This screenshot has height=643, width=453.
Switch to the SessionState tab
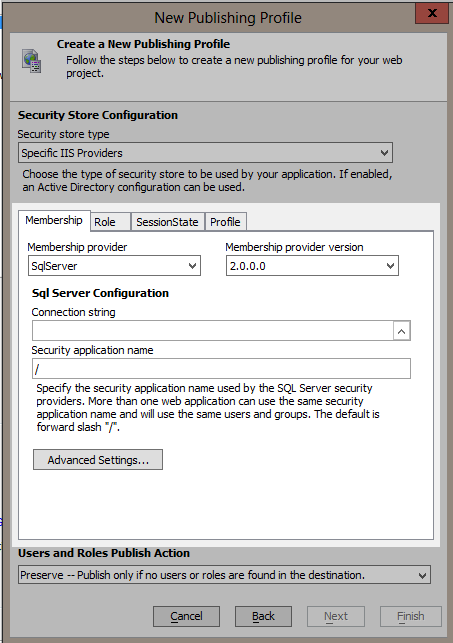point(167,222)
